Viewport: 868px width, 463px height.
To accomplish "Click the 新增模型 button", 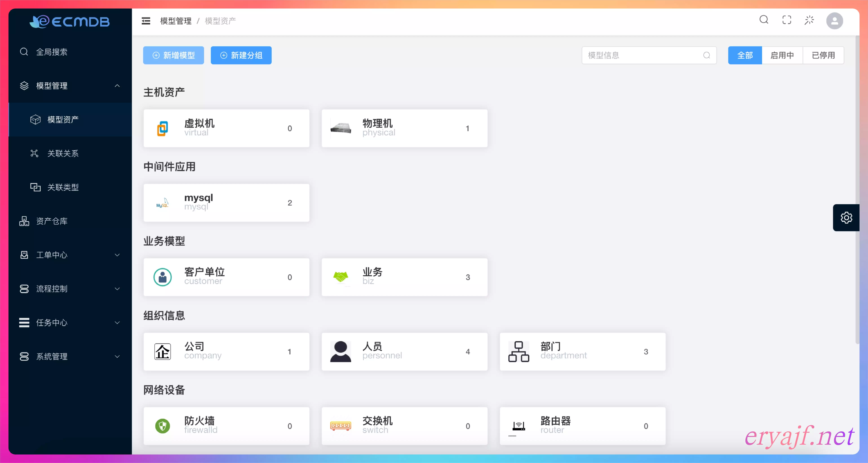I will pos(174,55).
